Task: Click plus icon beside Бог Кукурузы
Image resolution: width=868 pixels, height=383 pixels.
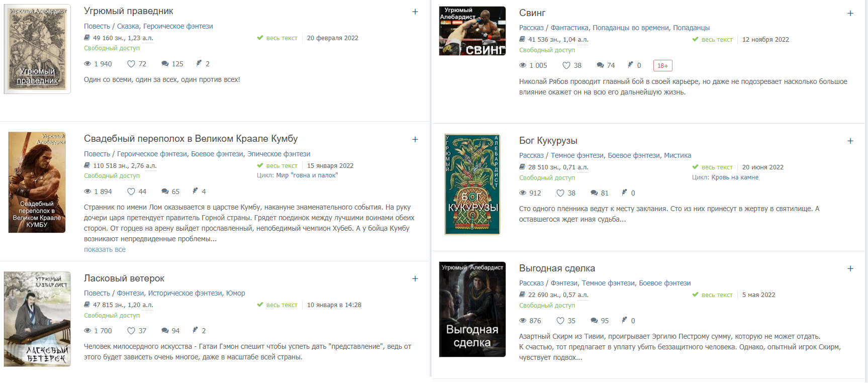Action: pyautogui.click(x=850, y=141)
